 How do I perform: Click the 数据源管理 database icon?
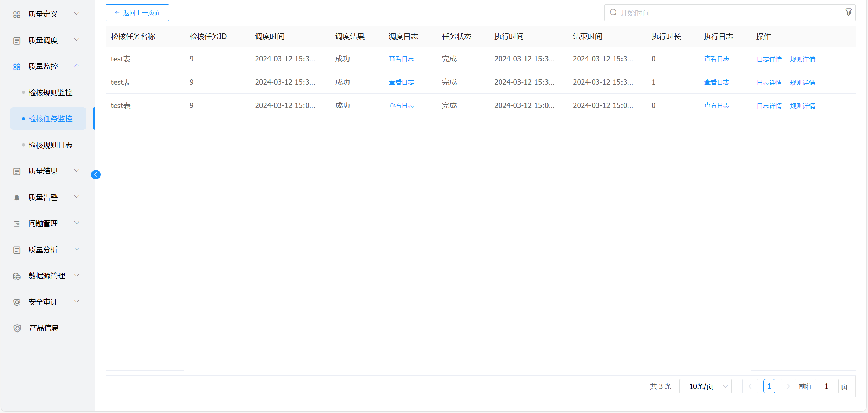coord(17,276)
